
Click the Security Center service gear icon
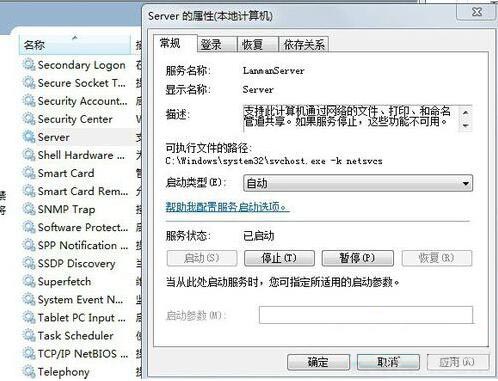point(29,119)
